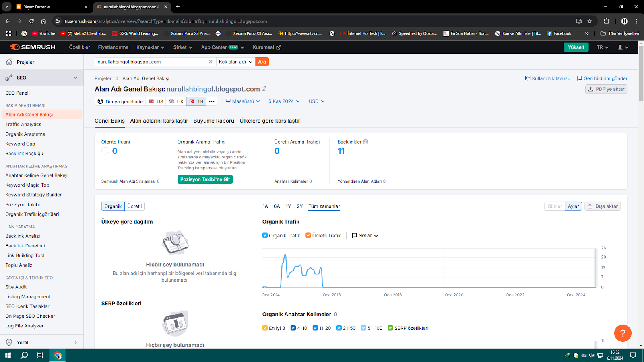This screenshot has height=362, width=644.
Task: Click the Semrush logo
Action: pyautogui.click(x=33, y=47)
